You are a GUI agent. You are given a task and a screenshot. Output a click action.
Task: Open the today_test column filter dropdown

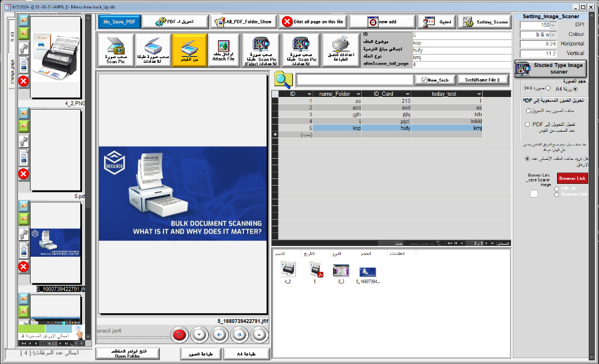pos(479,94)
